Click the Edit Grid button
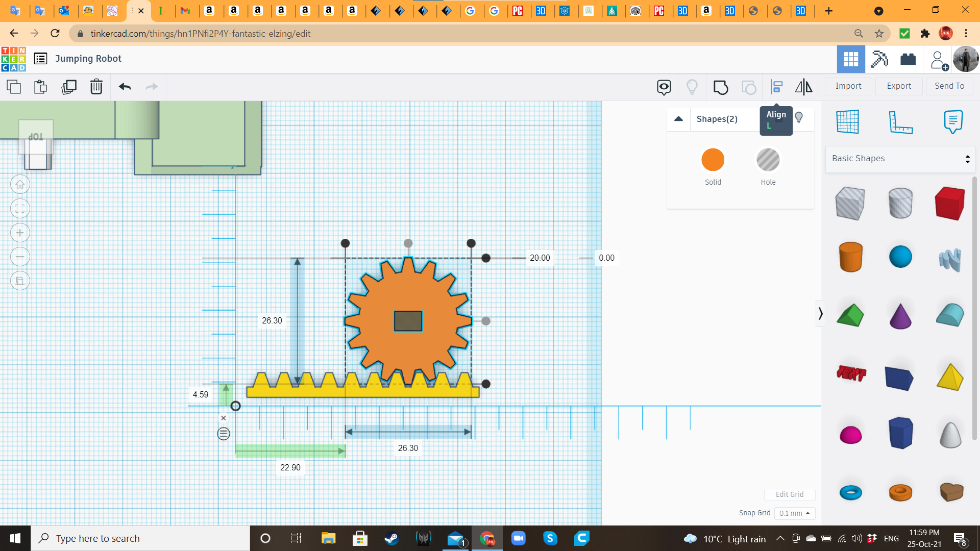 (789, 494)
